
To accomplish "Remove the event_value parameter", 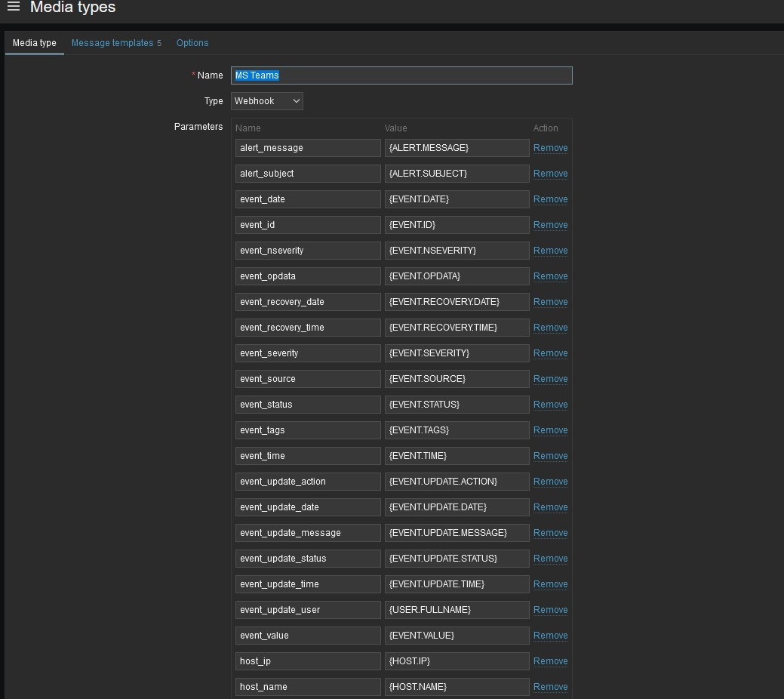I will point(550,636).
